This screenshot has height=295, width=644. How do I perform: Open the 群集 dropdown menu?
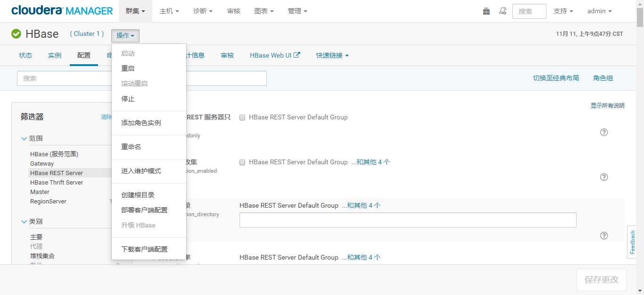135,11
